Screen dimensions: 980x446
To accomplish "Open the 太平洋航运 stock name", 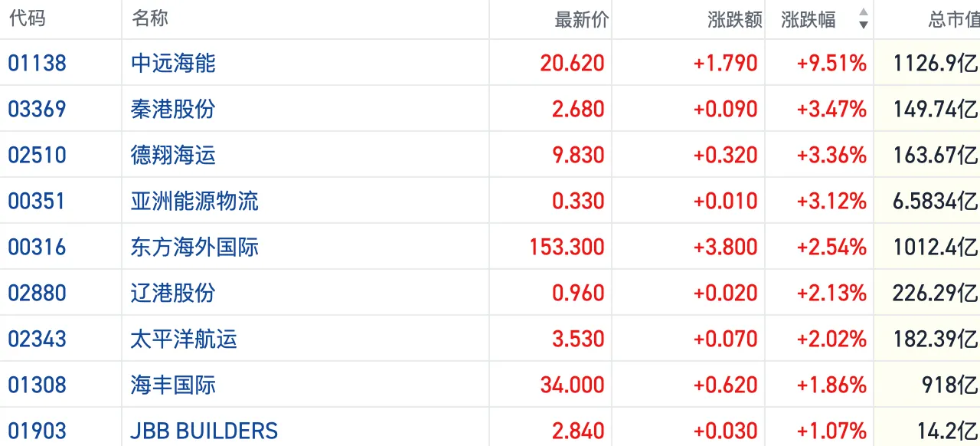I will [184, 339].
